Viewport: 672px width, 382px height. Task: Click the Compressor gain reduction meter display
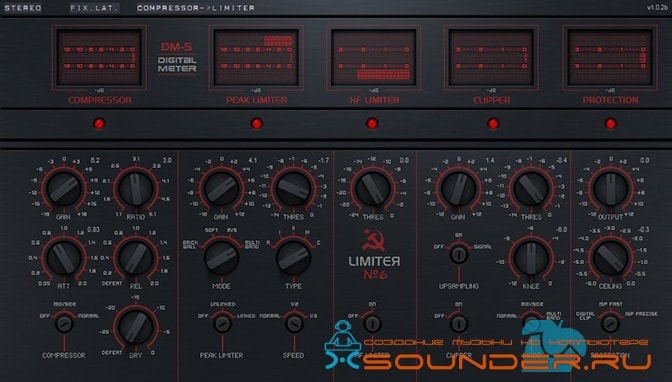[x=99, y=57]
